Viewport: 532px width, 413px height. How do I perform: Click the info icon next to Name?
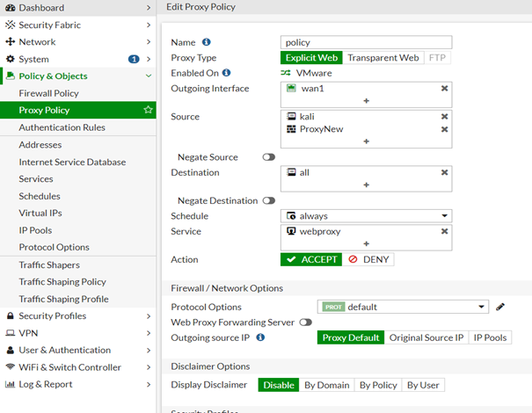coord(207,42)
